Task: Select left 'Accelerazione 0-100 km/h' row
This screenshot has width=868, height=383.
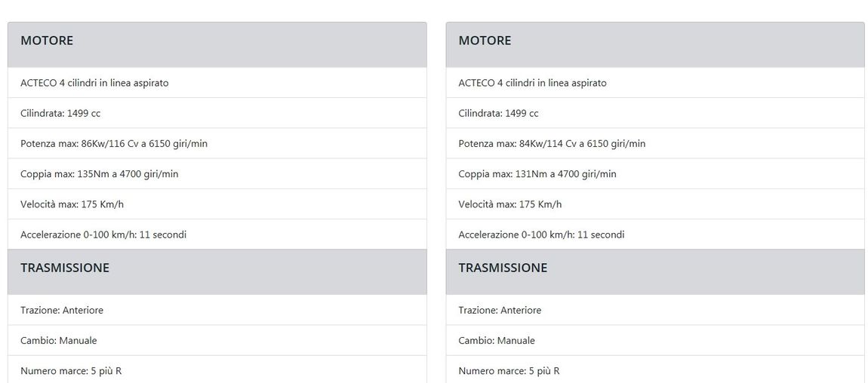Action: [217, 234]
